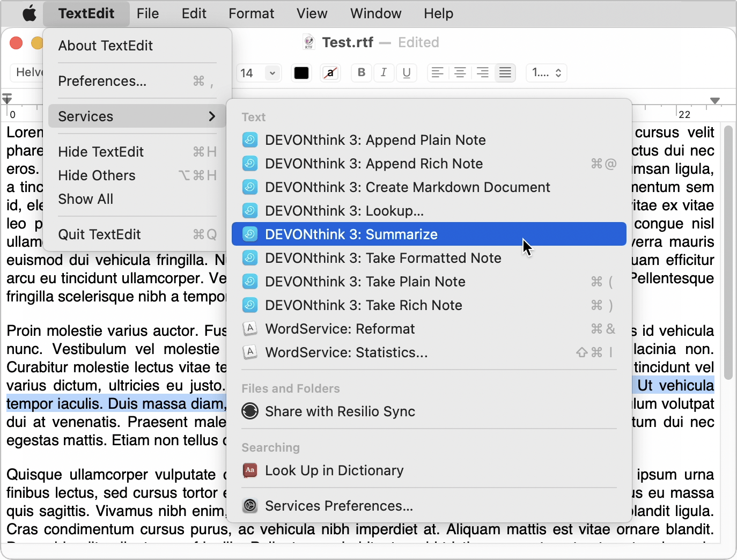Open the font size 14 combo box

259,73
